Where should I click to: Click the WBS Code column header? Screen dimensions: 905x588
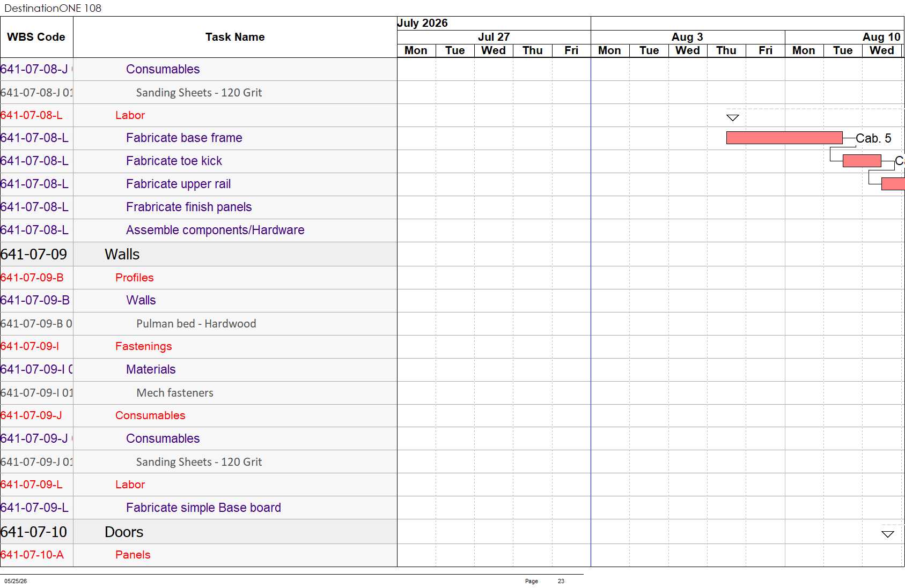[x=36, y=37]
